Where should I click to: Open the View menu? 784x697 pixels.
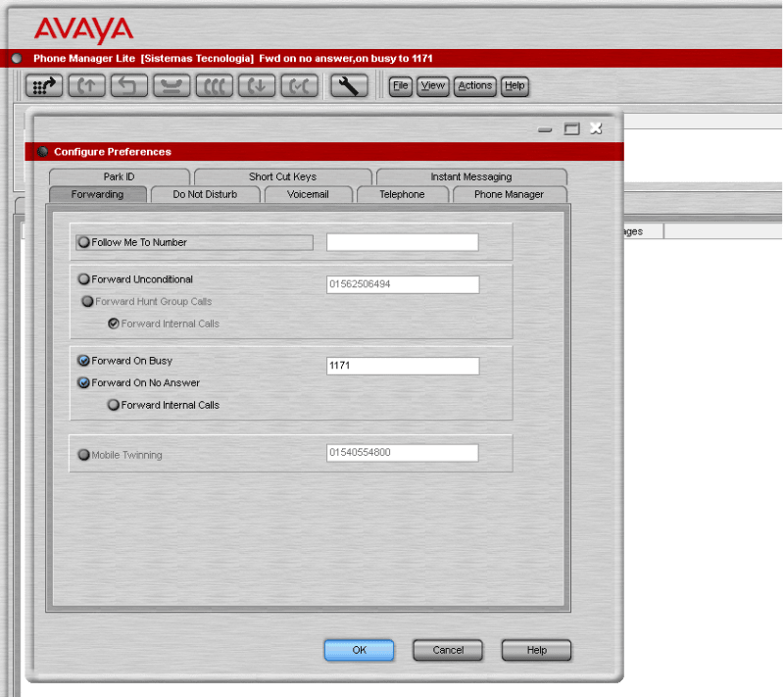(x=433, y=86)
